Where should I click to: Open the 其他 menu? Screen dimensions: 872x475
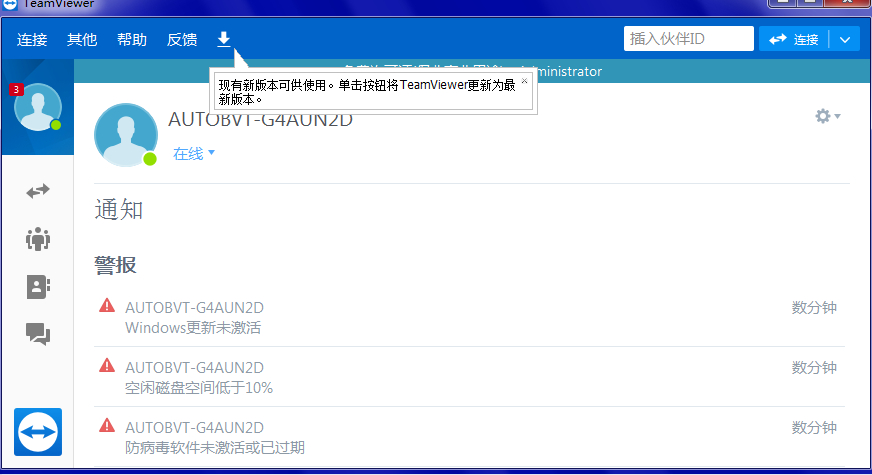(82, 39)
